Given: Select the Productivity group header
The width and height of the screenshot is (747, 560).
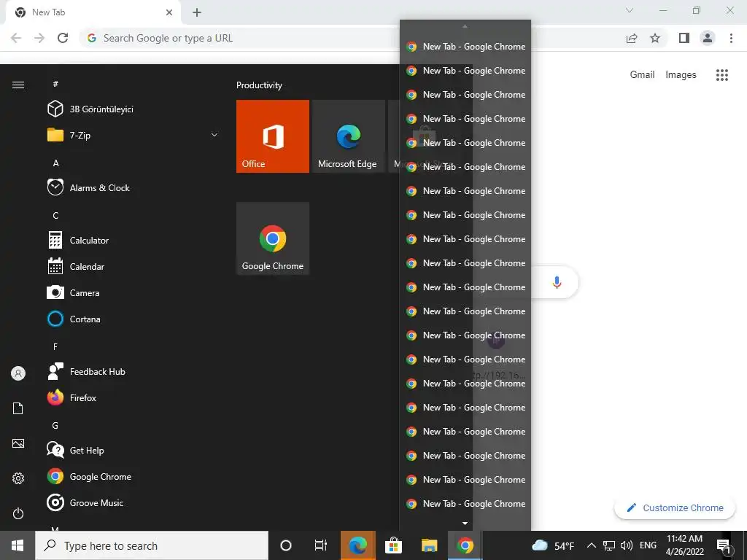Looking at the screenshot, I should (259, 85).
